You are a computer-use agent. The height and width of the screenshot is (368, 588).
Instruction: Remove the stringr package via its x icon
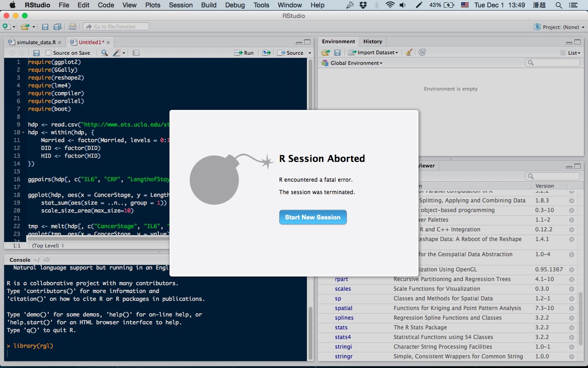point(571,356)
